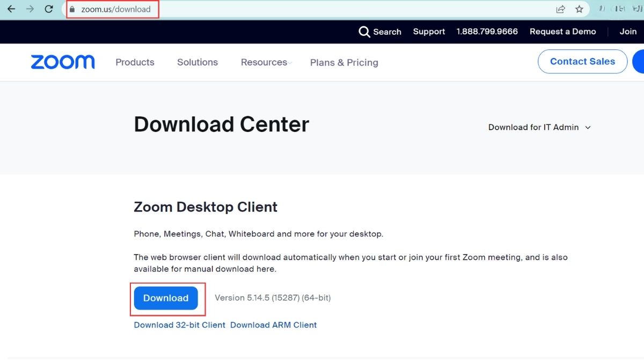The height and width of the screenshot is (362, 644).
Task: Go to Plans & Pricing
Action: tap(344, 63)
